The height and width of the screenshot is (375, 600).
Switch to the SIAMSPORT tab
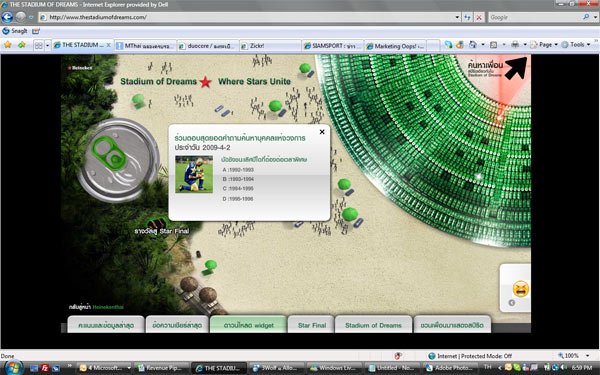click(333, 46)
